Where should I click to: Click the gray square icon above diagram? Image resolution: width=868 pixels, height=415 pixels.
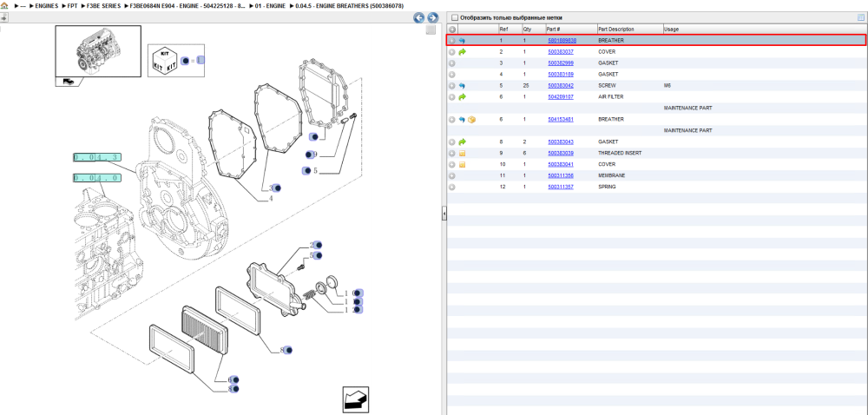click(431, 30)
